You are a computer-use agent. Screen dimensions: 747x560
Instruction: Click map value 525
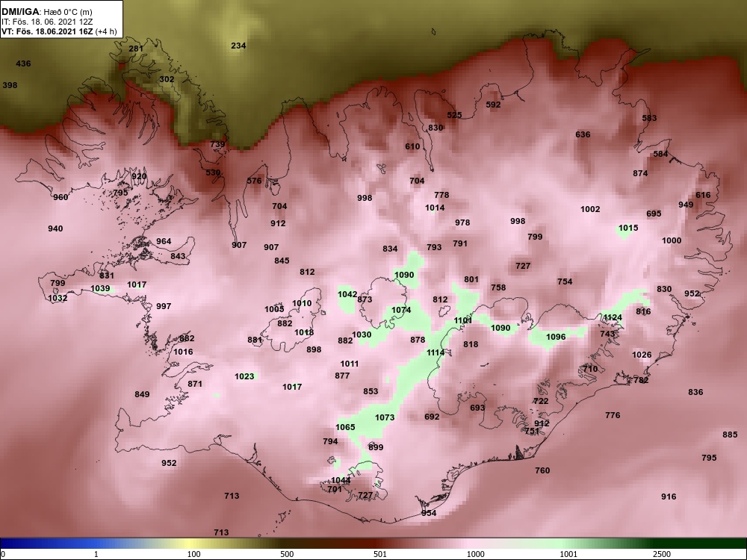454,115
